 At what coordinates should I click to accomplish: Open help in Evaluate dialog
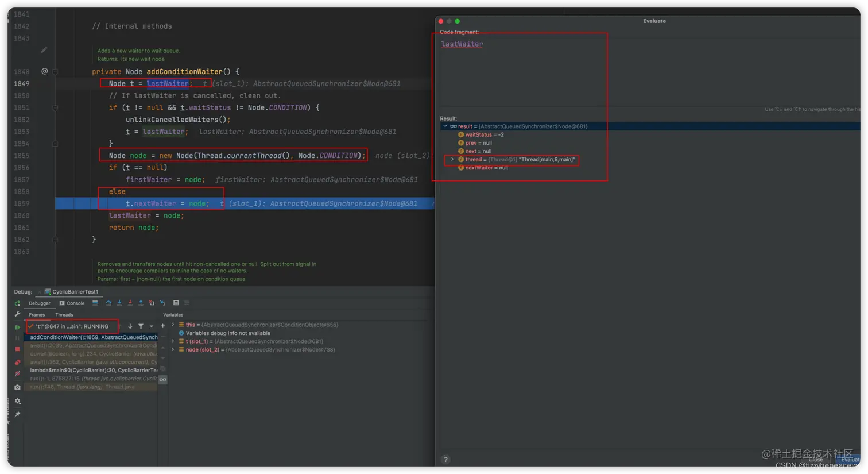445,460
